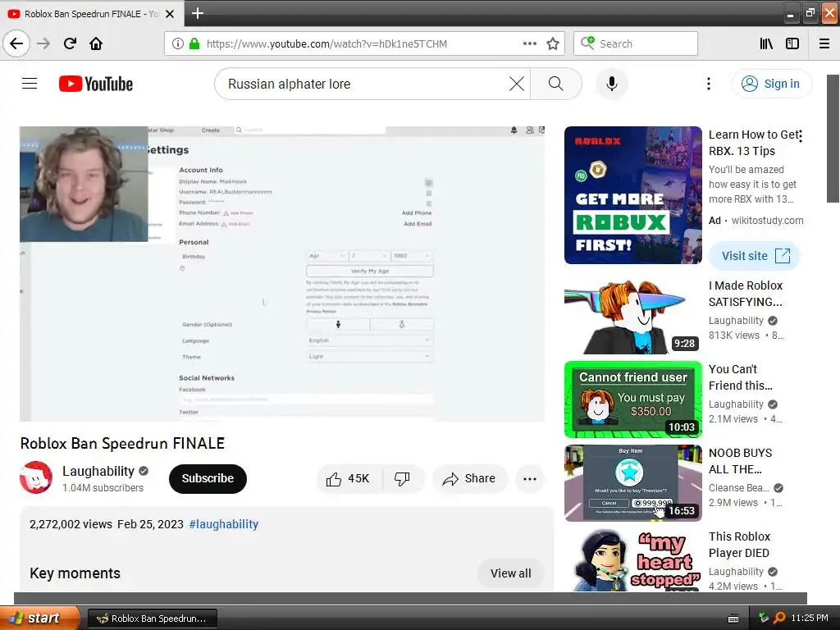
Task: Open the #laughability hashtag link
Action: [223, 524]
